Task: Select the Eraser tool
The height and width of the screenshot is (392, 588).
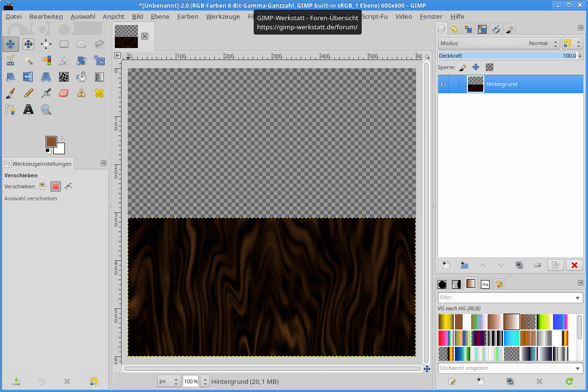Action: (x=64, y=93)
